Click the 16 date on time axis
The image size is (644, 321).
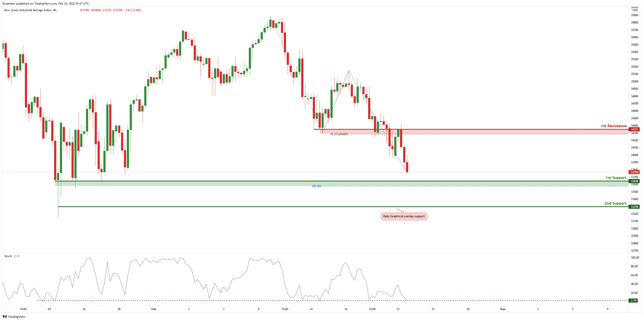(x=346, y=309)
